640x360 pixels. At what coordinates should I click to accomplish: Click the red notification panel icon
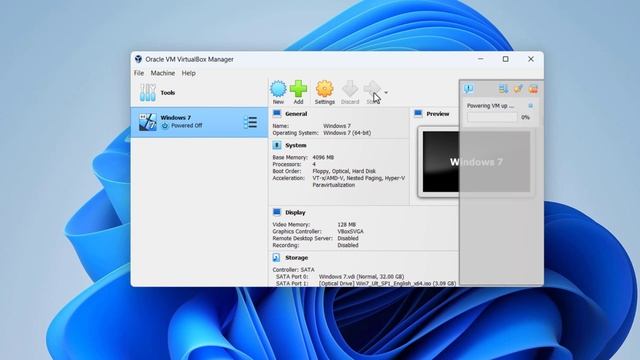click(x=533, y=89)
